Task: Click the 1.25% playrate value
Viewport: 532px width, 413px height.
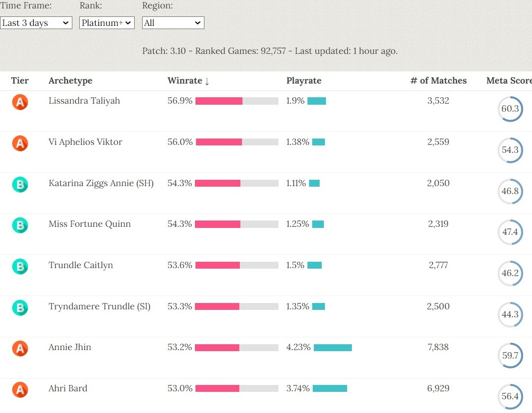Action: [297, 224]
